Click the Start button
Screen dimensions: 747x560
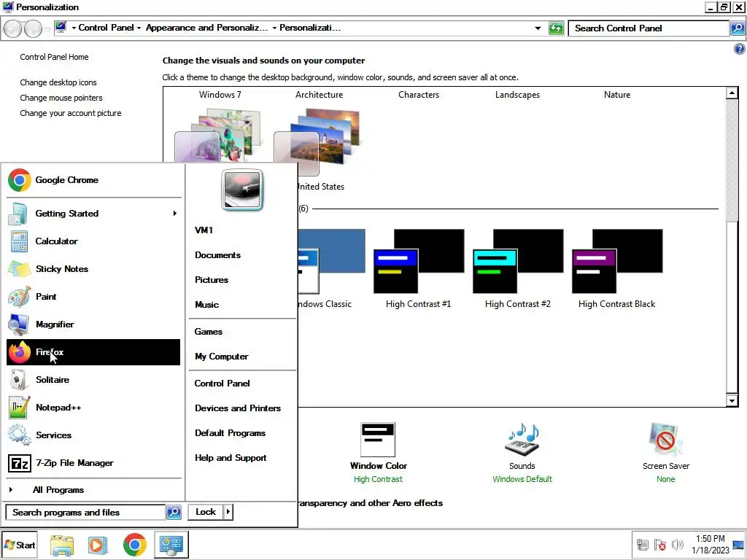[20, 545]
